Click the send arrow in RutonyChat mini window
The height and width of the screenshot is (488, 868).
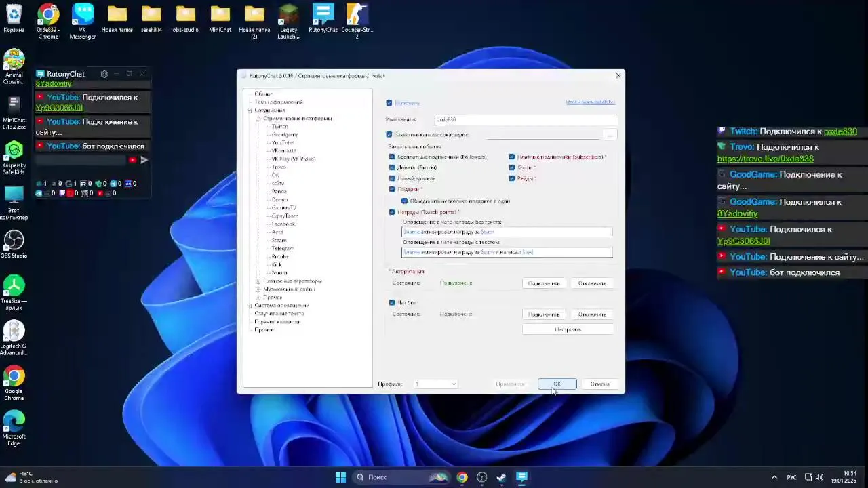[144, 160]
